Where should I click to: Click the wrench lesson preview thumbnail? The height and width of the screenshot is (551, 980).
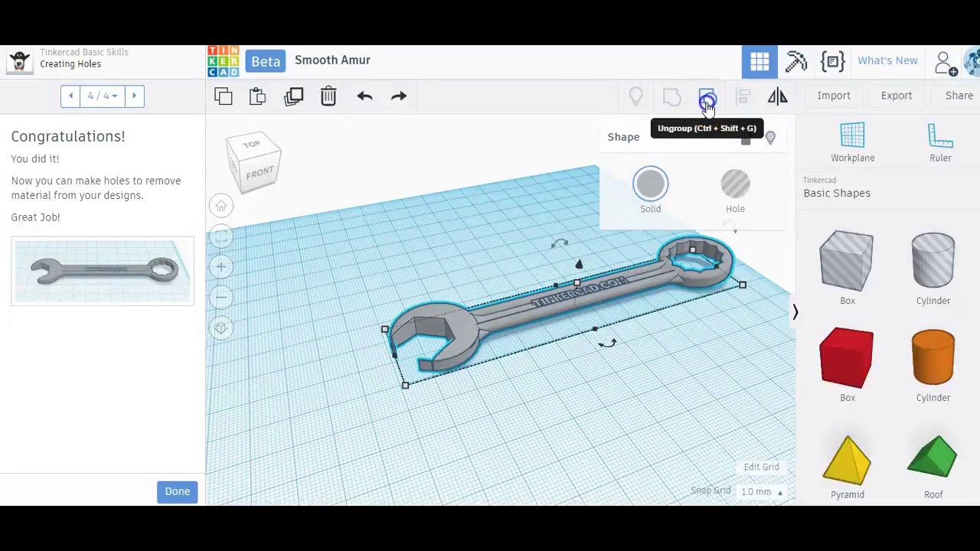point(103,272)
